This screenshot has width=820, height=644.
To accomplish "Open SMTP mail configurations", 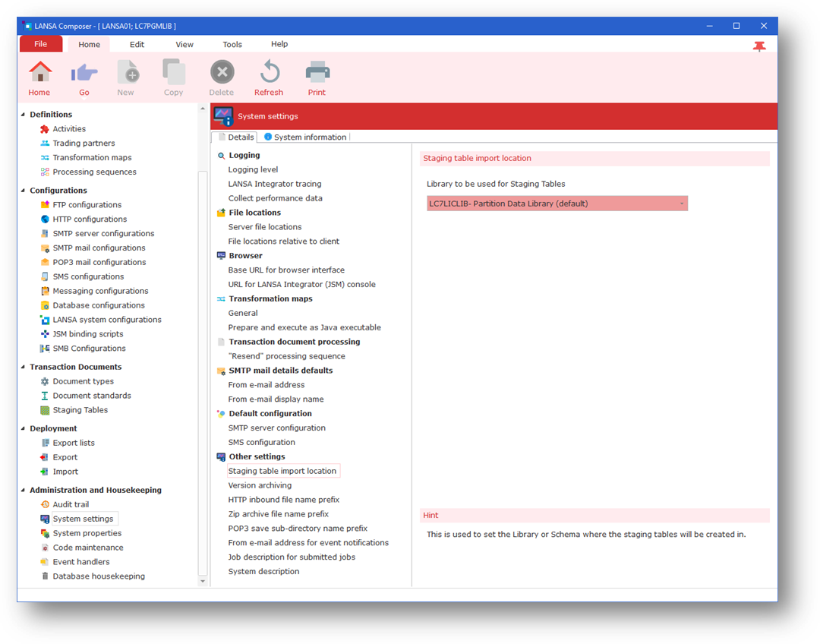I will [x=99, y=248].
